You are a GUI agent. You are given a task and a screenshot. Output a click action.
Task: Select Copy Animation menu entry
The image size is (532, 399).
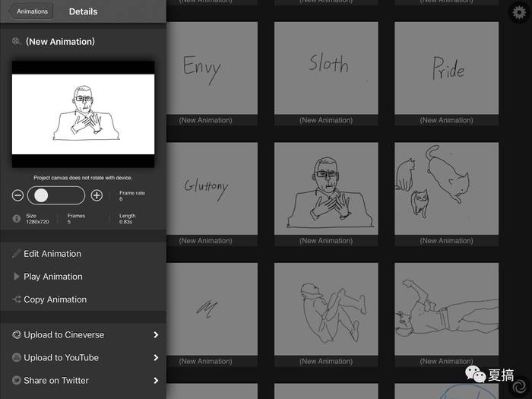click(83, 299)
